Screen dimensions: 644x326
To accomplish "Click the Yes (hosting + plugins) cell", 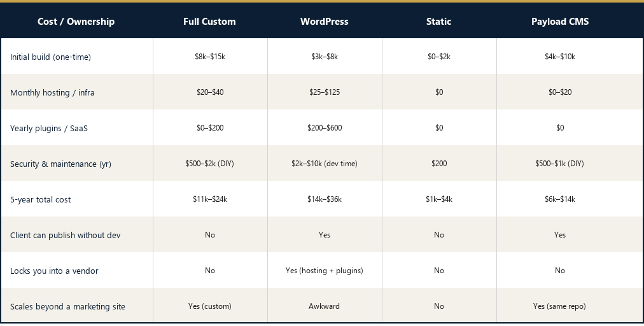I will pyautogui.click(x=325, y=271).
